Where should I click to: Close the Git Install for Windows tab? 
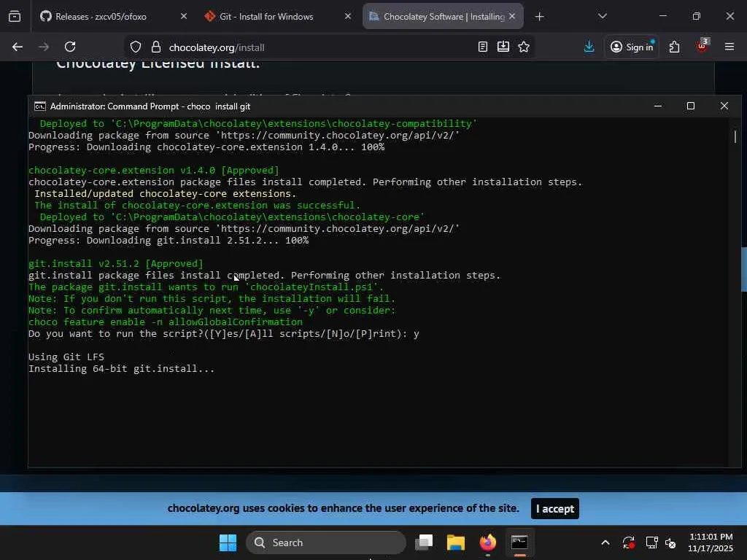[348, 17]
